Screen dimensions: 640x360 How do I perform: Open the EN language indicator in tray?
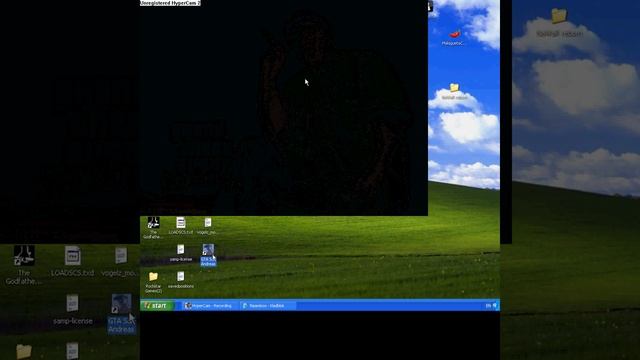[x=488, y=306]
